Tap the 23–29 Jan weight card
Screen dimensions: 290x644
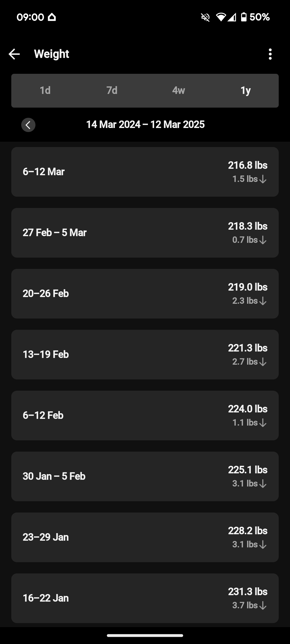point(145,537)
